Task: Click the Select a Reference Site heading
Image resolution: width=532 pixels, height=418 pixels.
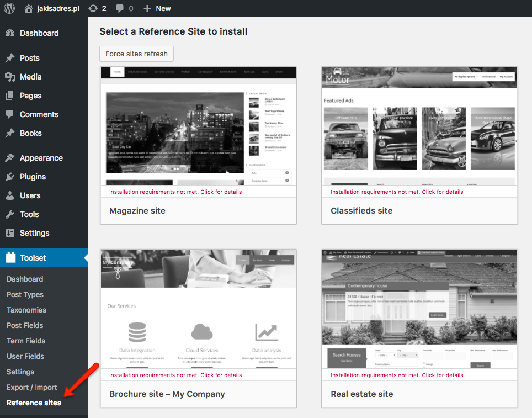Action: click(173, 31)
